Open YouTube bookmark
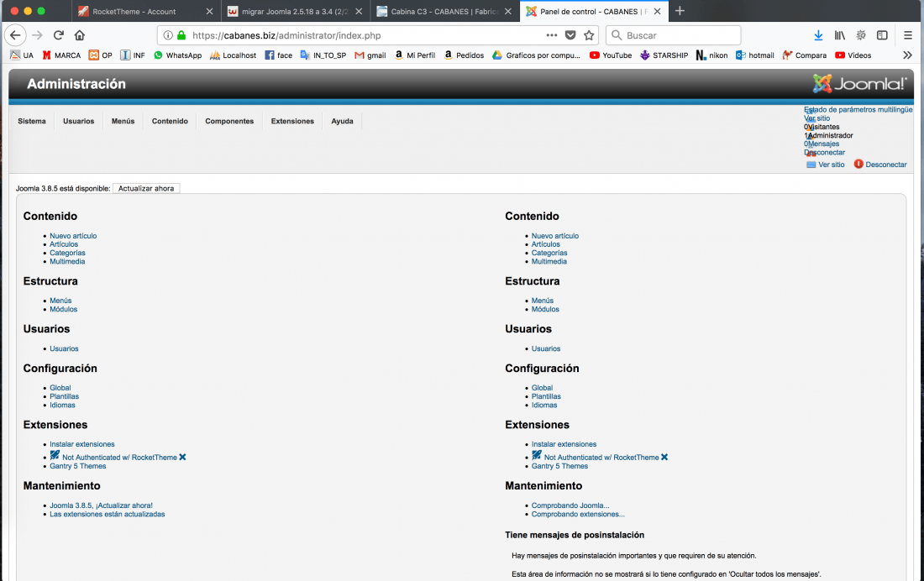Screen dimensions: 924x581 click(x=611, y=55)
